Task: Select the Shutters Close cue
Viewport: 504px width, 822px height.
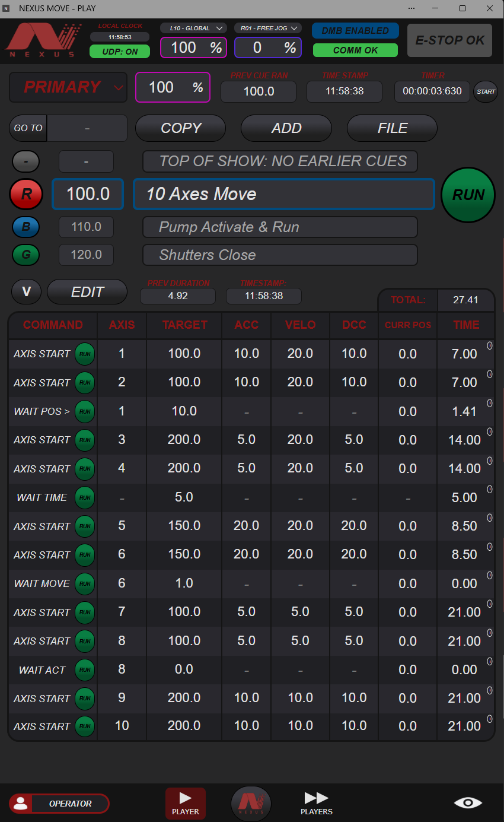Action: (280, 255)
